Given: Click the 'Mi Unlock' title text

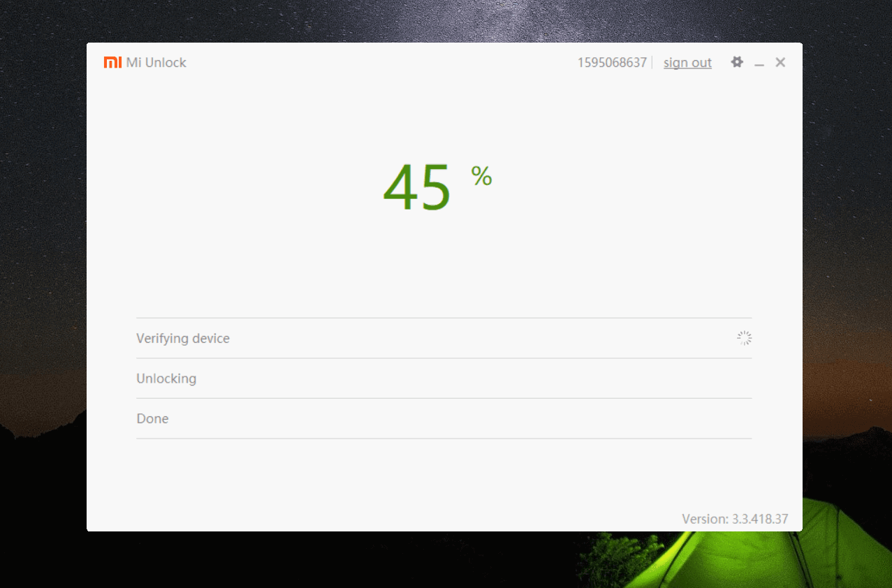Looking at the screenshot, I should 156,63.
